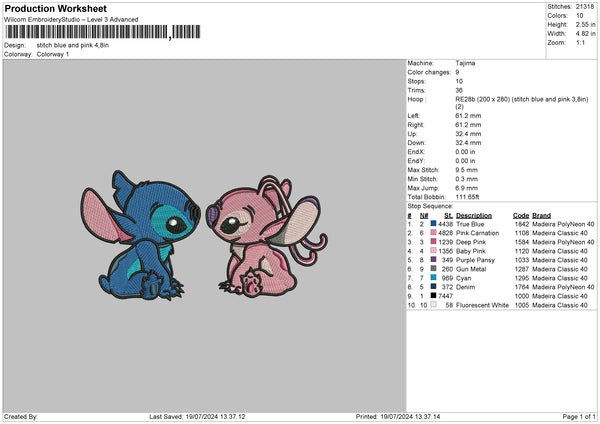Pick the Gun Metal color swatch
This screenshot has width=600, height=424.
pyautogui.click(x=433, y=270)
